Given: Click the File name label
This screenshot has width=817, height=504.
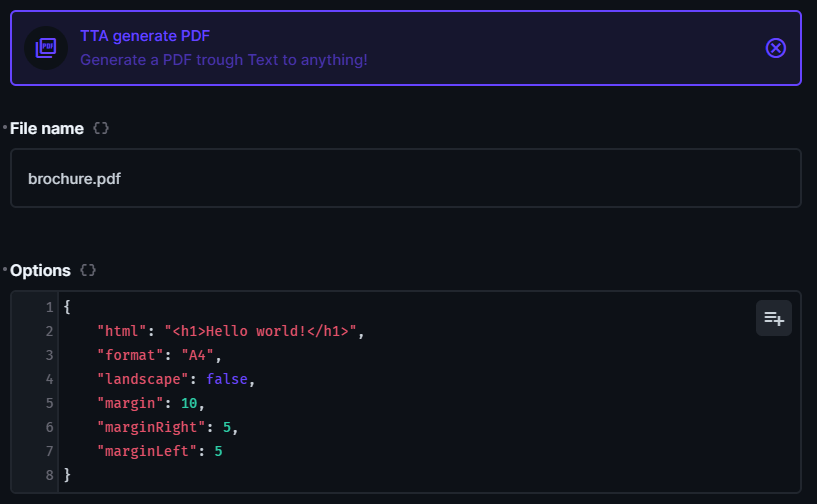Looking at the screenshot, I should coord(47,128).
